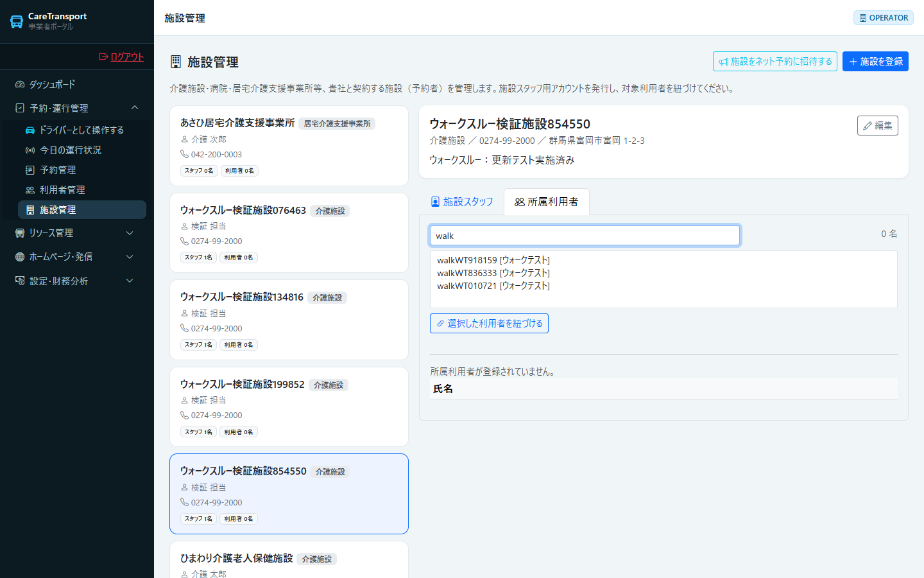This screenshot has height=578, width=924.
Task: Click the staff badge icon on 施設スタッフ tab
Action: pos(435,202)
